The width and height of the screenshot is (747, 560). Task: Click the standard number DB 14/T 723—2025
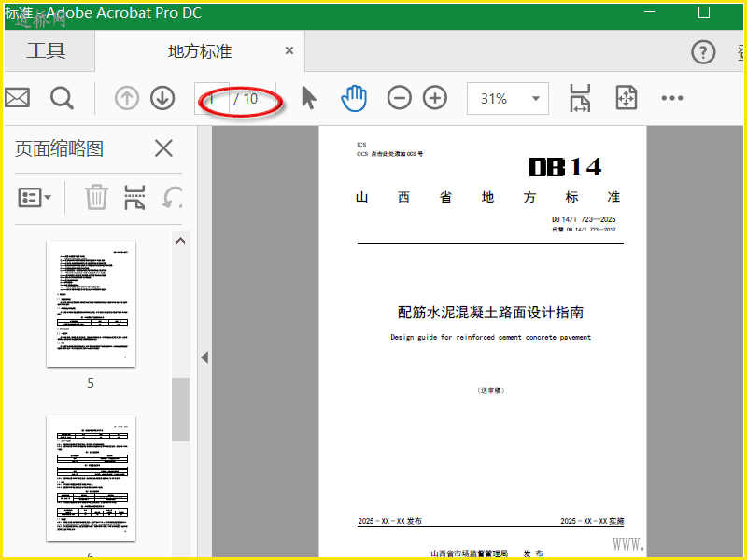(x=584, y=219)
